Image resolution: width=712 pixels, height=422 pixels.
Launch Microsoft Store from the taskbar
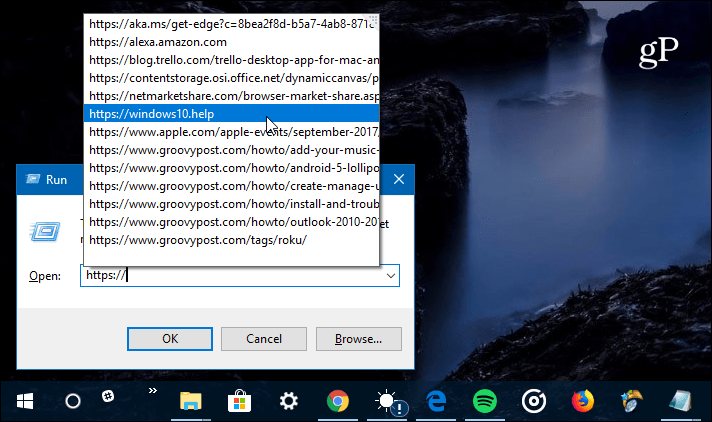point(239,402)
